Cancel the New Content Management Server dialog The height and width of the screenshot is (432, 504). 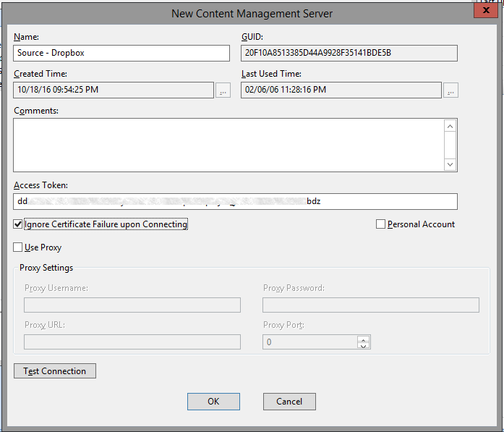[x=289, y=402]
